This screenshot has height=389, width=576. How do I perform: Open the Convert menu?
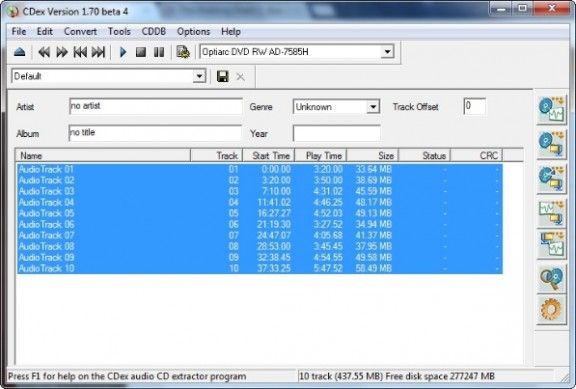(80, 32)
